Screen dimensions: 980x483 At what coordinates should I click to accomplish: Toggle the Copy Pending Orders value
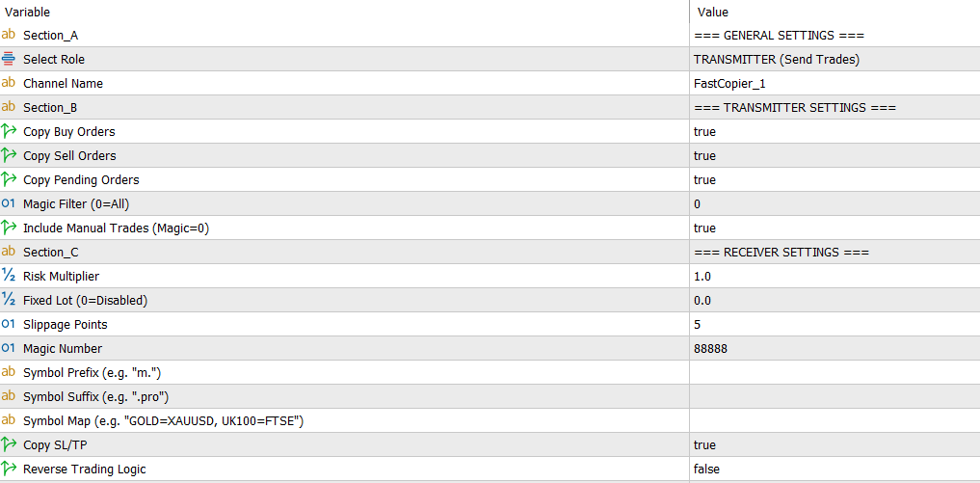click(x=704, y=180)
